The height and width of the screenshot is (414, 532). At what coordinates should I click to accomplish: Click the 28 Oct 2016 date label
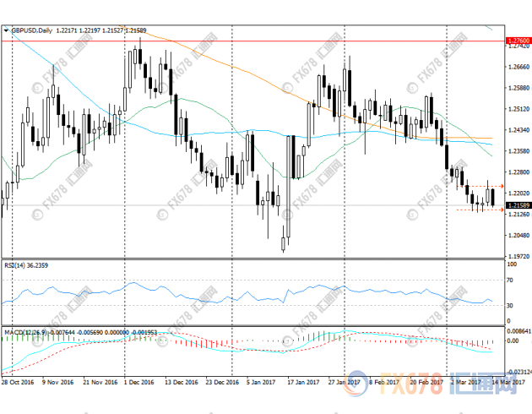click(x=19, y=382)
